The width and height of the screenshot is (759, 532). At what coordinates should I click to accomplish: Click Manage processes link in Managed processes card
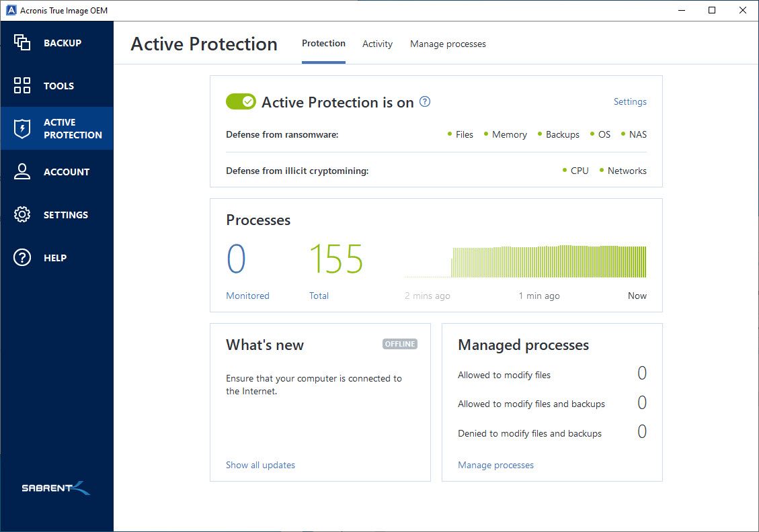[x=495, y=465]
